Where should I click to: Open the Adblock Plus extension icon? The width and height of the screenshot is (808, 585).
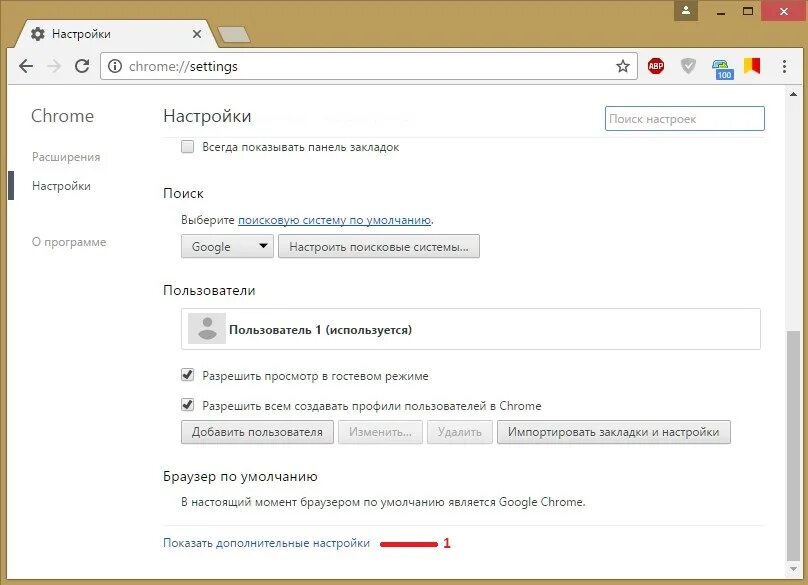(x=655, y=66)
